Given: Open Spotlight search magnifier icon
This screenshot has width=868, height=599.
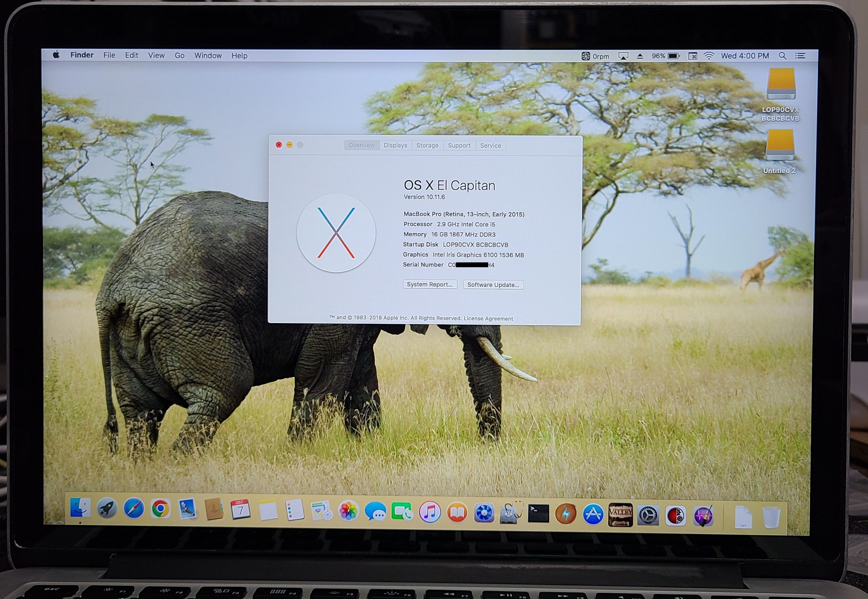Looking at the screenshot, I should click(x=782, y=56).
